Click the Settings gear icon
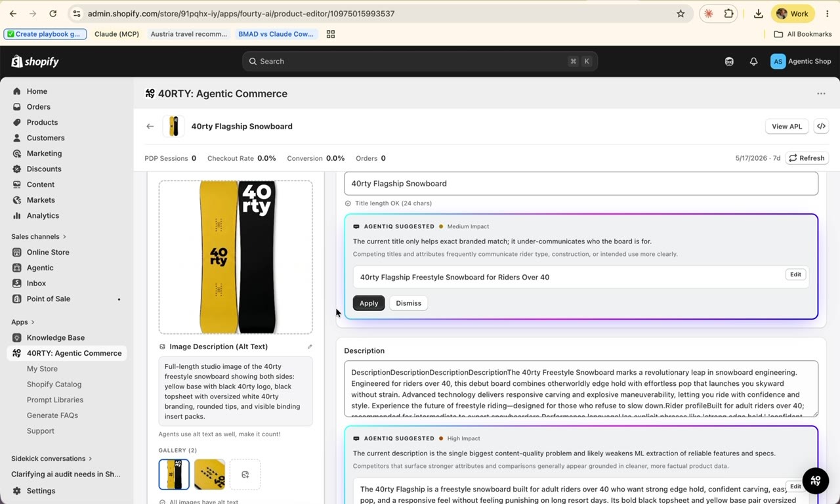The width and height of the screenshot is (840, 504). (x=17, y=491)
